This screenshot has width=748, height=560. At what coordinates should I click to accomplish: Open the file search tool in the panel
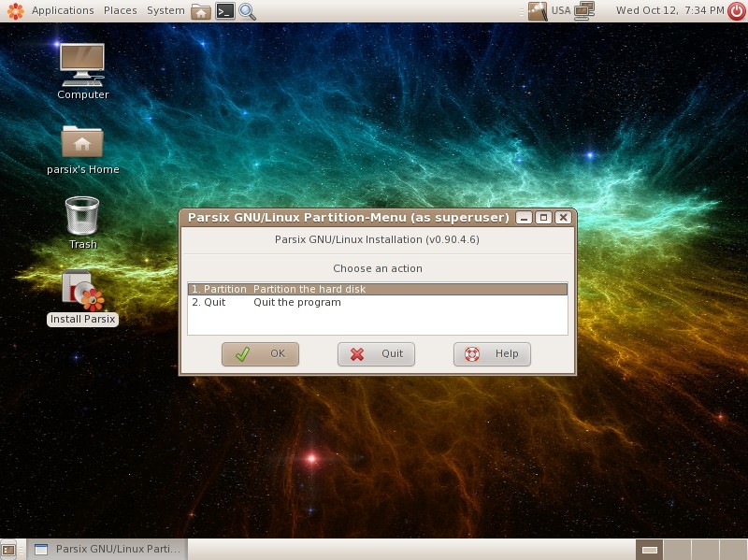[247, 11]
